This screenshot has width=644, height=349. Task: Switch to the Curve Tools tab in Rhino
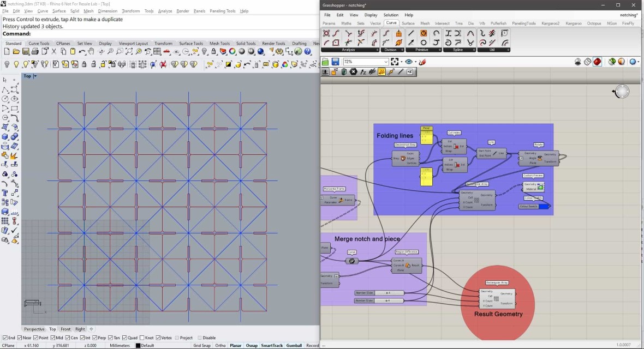(x=39, y=43)
